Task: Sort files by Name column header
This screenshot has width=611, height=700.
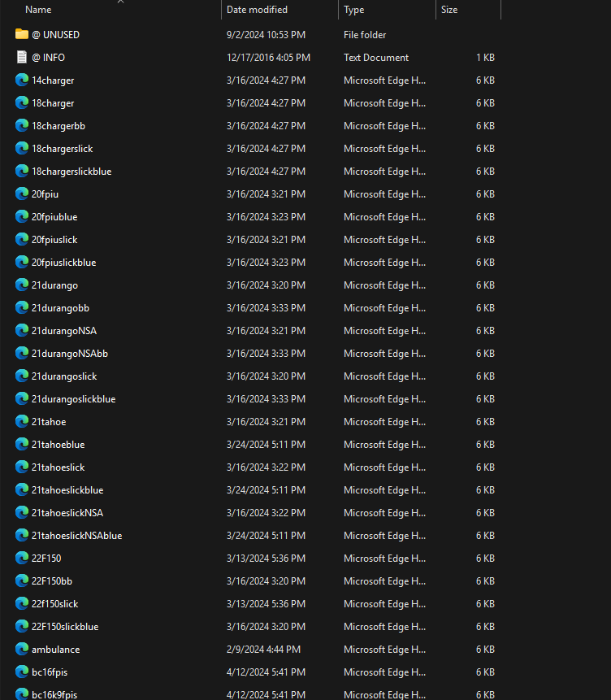Action: coord(38,10)
